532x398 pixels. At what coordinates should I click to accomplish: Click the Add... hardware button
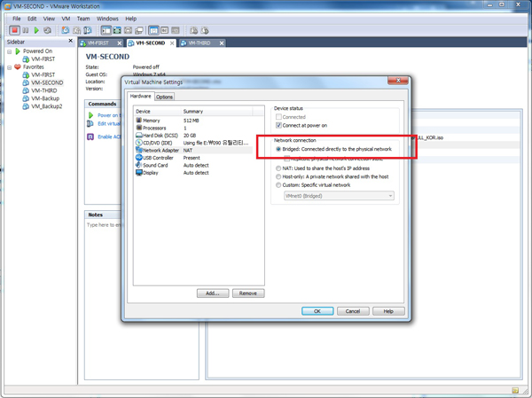(213, 293)
